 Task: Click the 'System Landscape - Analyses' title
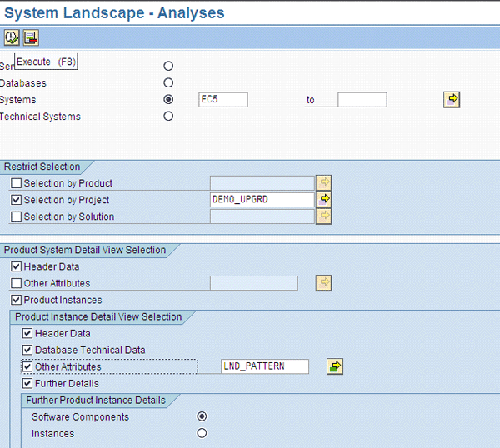(x=114, y=13)
